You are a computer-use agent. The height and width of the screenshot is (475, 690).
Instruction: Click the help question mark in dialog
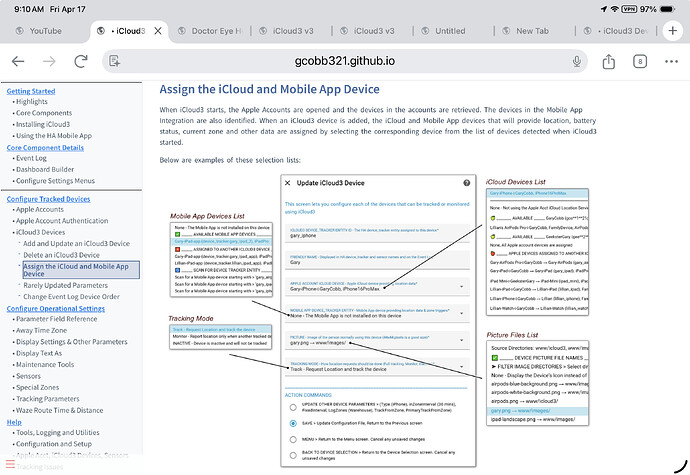coord(466,183)
